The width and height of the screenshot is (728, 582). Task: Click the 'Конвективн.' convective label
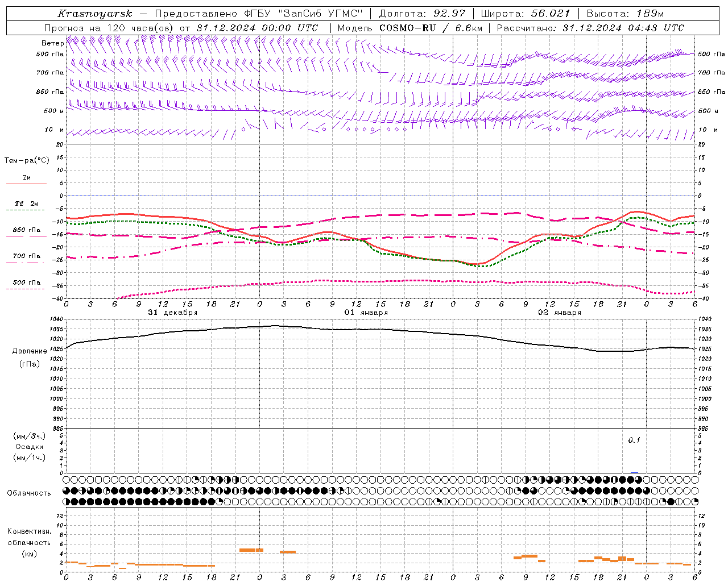coord(30,531)
